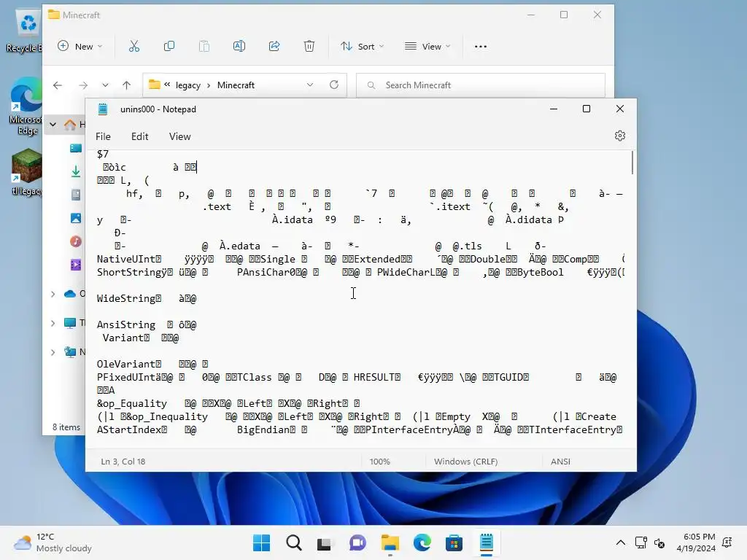Click the ANSI encoding status entry
Image resolution: width=747 pixels, height=560 pixels.
pyautogui.click(x=560, y=462)
